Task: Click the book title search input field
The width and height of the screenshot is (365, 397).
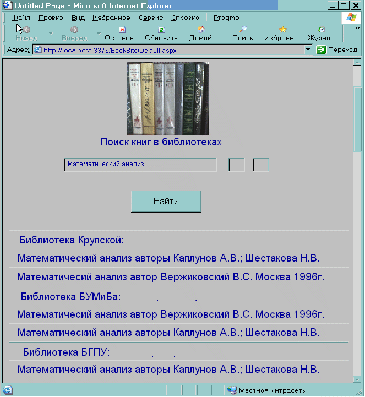Action: coord(140,165)
